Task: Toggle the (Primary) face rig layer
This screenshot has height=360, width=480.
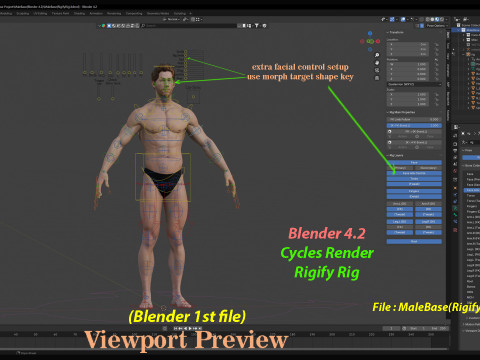Action: 400,168
